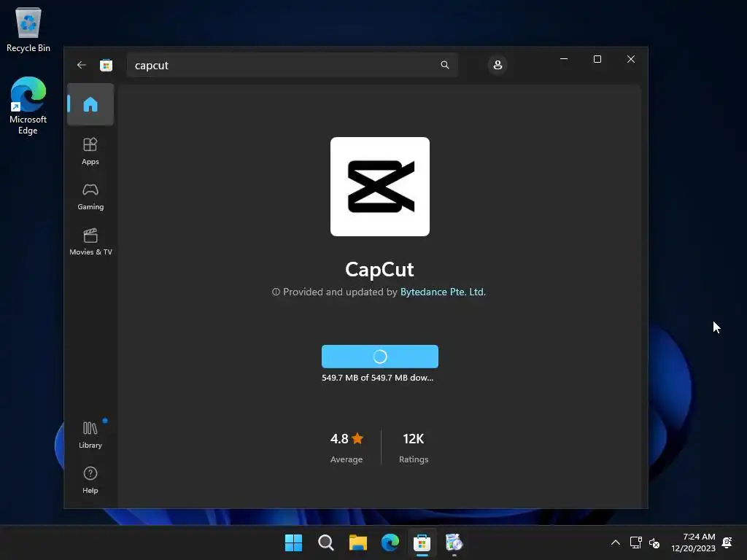The width and height of the screenshot is (747, 560).
Task: Click the blue download progress button
Action: pos(379,356)
